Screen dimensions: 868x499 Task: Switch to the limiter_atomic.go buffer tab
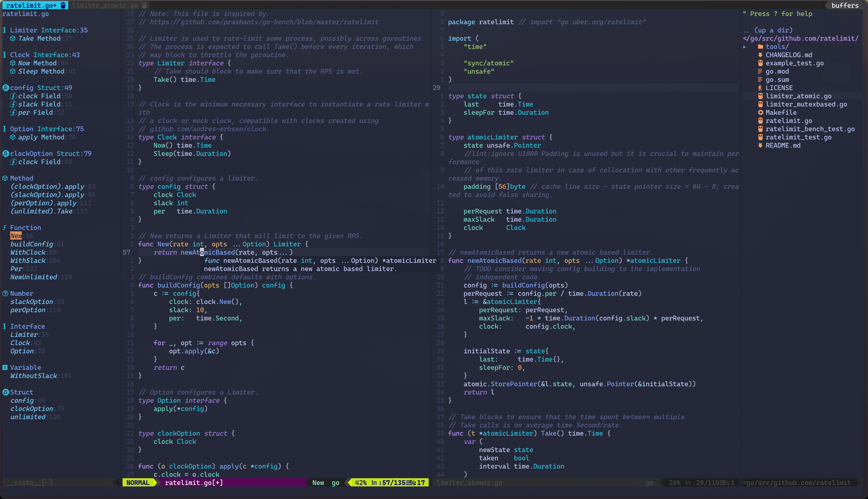coord(105,5)
